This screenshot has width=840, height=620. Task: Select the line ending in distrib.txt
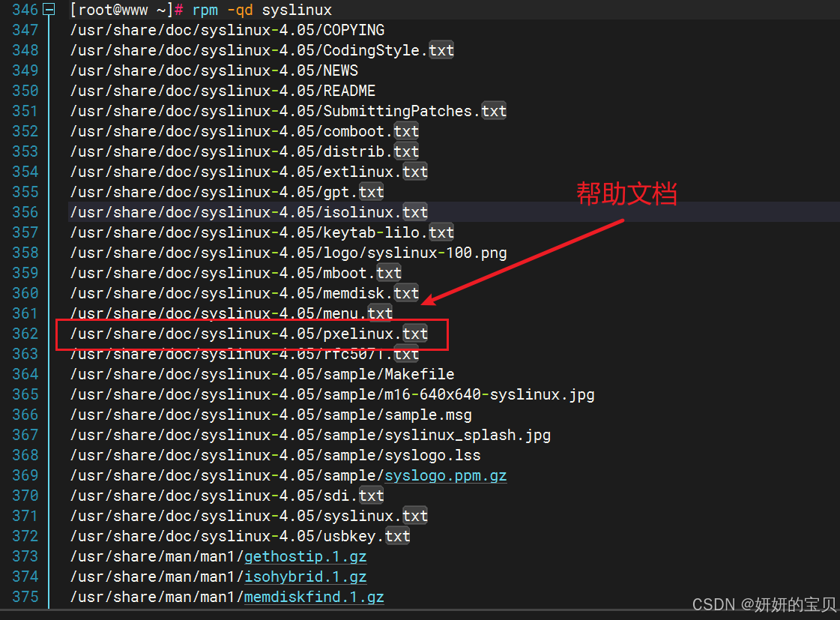[245, 151]
